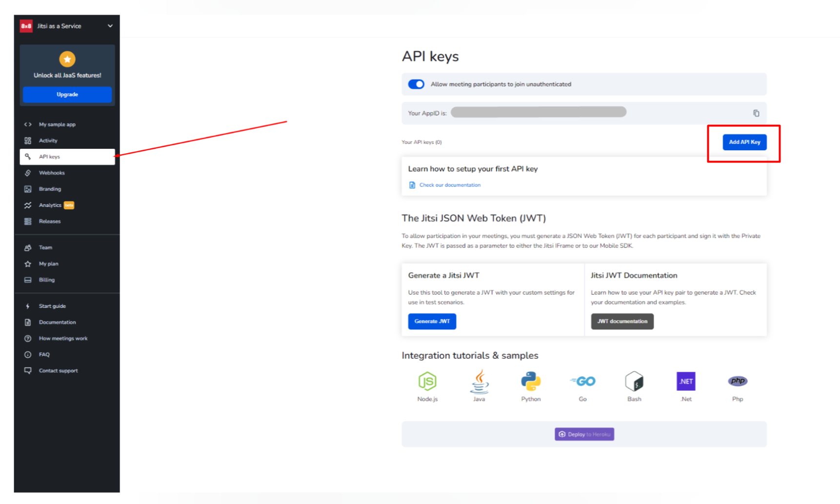Click the My sample app code icon
The height and width of the screenshot is (504, 840).
[x=28, y=124]
